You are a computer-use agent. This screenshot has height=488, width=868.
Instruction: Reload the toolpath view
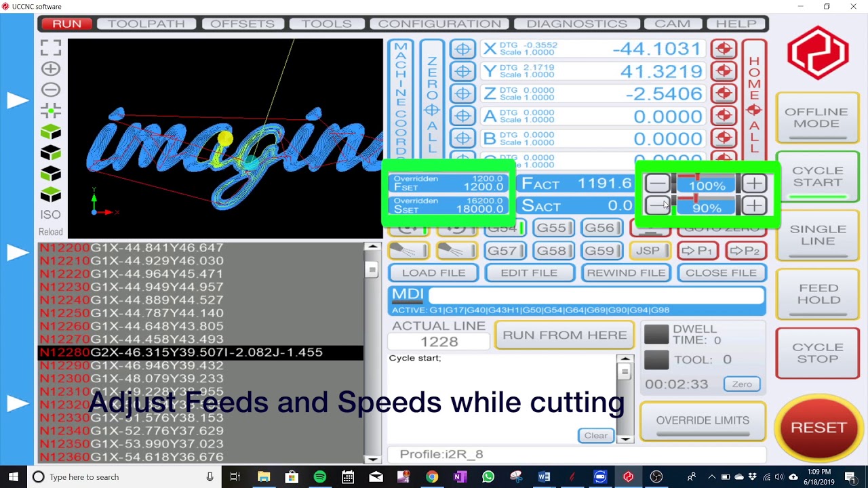coord(51,232)
